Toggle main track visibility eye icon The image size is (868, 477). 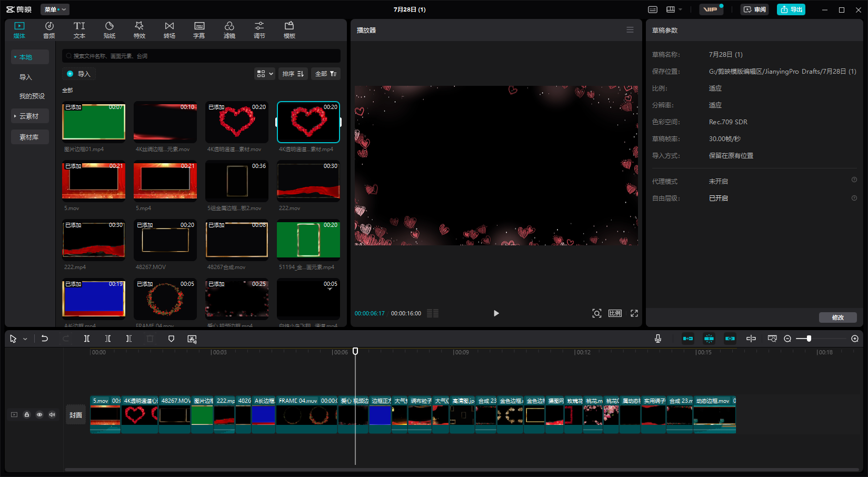[x=39, y=415]
